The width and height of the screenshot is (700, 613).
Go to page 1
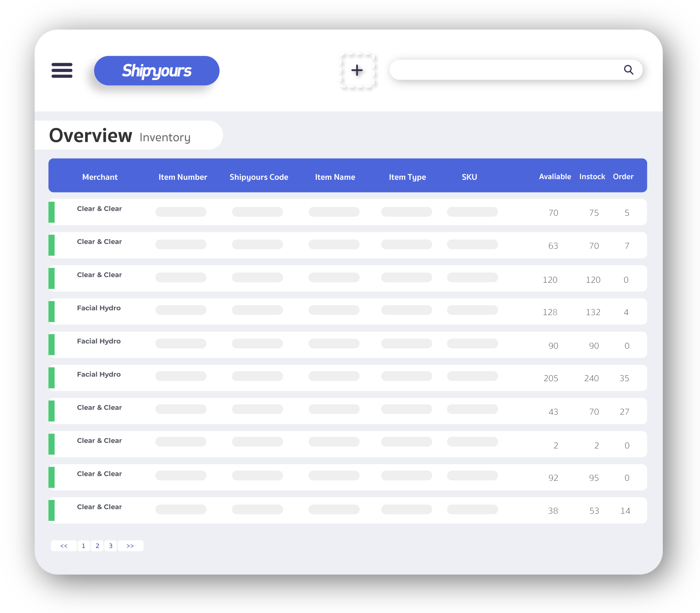coord(84,546)
